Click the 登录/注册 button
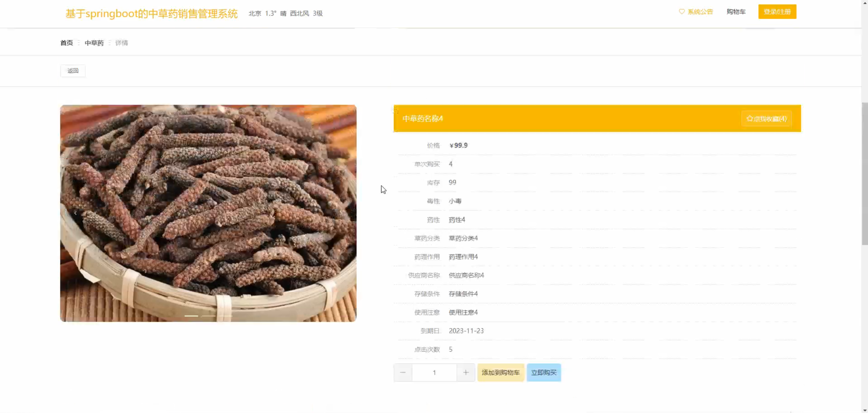This screenshot has height=413, width=868. (777, 12)
